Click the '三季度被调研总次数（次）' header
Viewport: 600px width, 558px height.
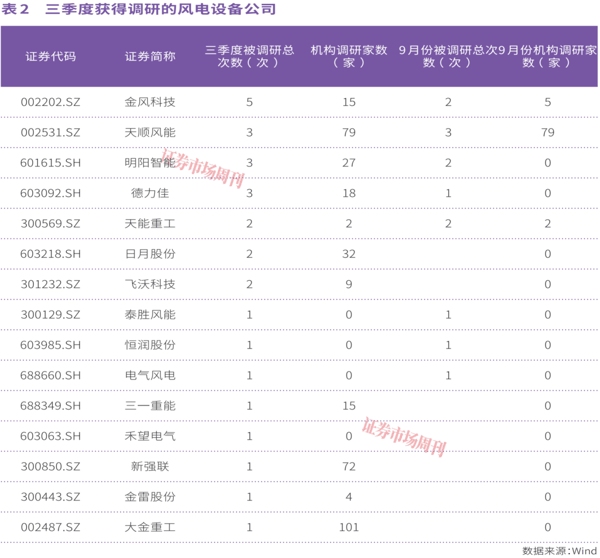249,56
